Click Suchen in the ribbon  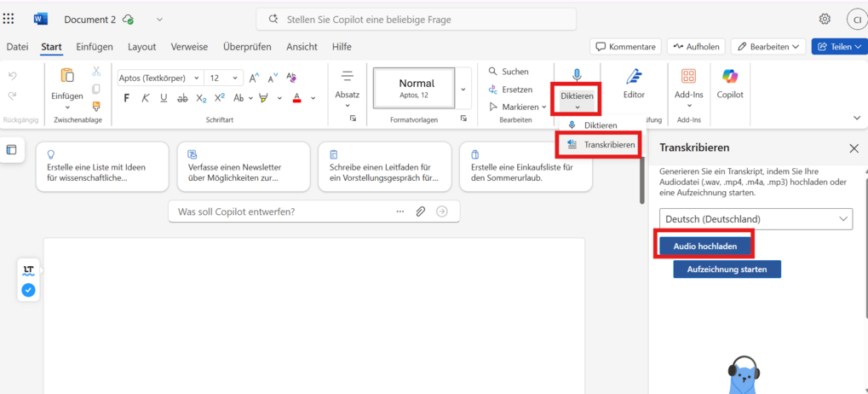[509, 72]
